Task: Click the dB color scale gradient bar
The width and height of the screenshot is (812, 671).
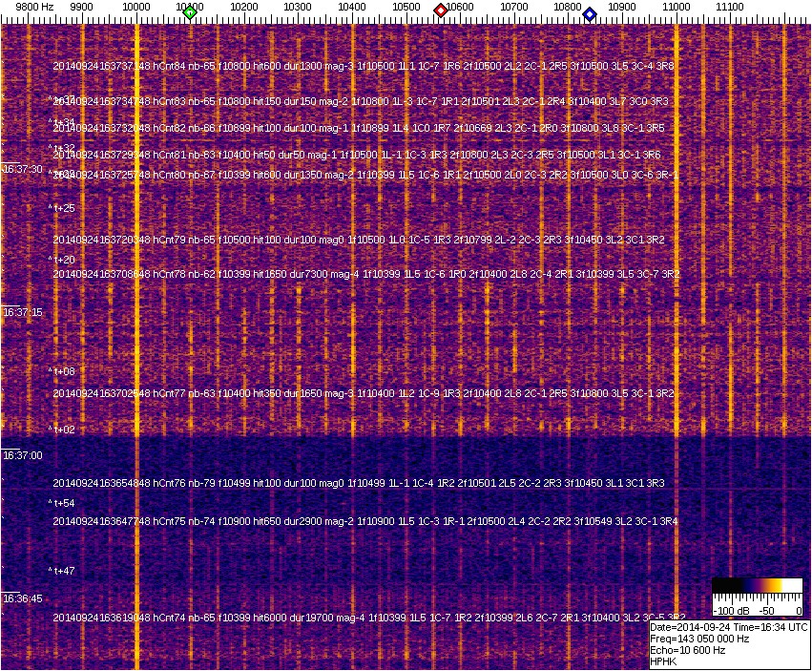Action: [x=758, y=586]
